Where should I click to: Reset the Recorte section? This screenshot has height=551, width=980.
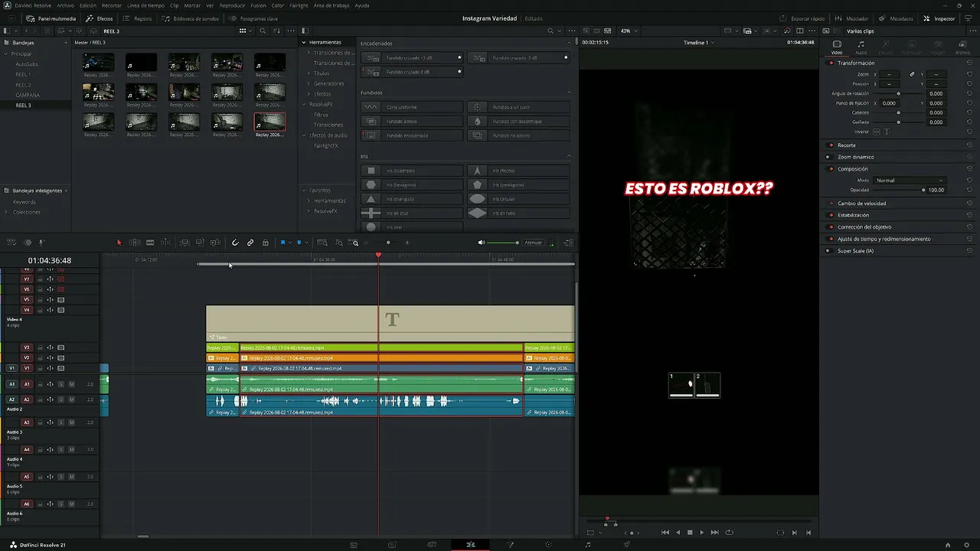pos(969,145)
